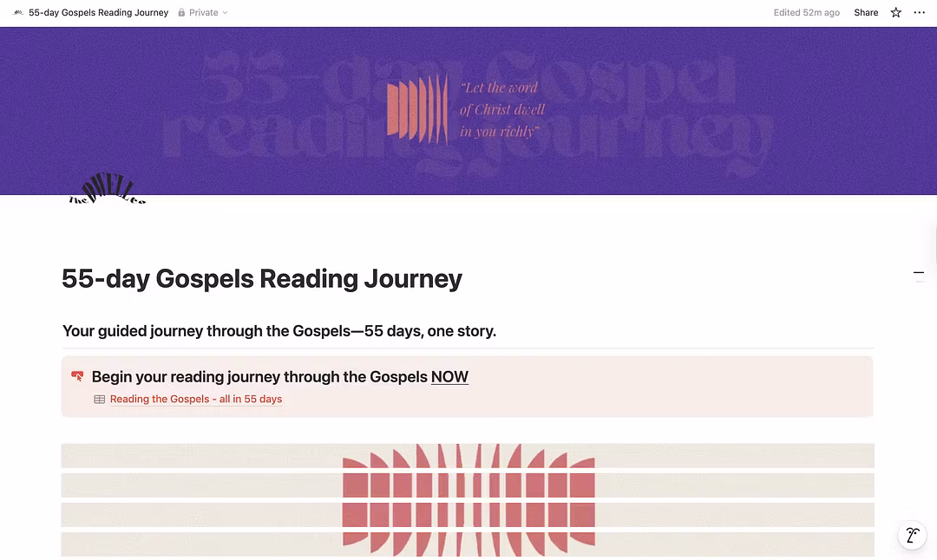This screenshot has height=560, width=937.
Task: Expand the Private sharing dropdown
Action: [225, 13]
